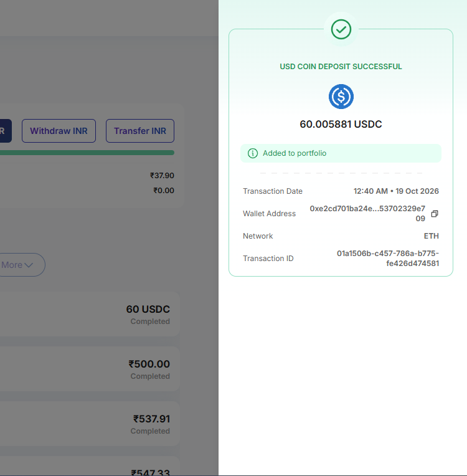Image resolution: width=467 pixels, height=476 pixels.
Task: Click the Transaction Date label
Action: click(273, 191)
